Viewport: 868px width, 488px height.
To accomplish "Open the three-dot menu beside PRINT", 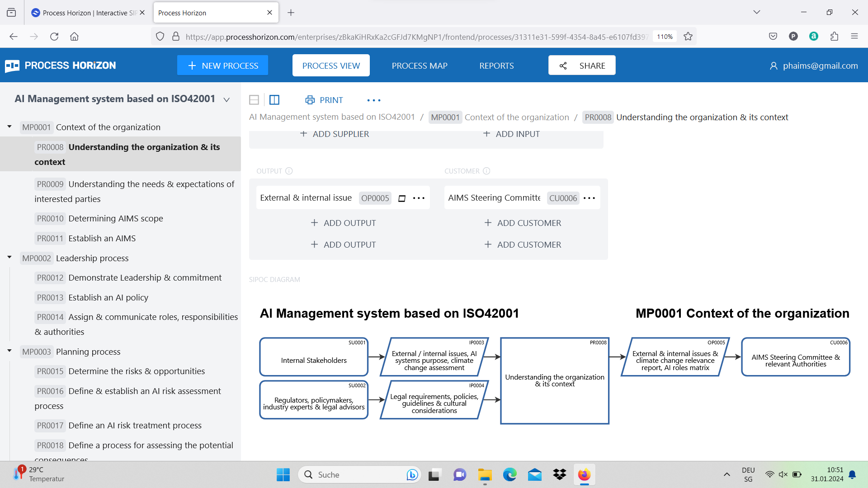I will click(x=374, y=100).
